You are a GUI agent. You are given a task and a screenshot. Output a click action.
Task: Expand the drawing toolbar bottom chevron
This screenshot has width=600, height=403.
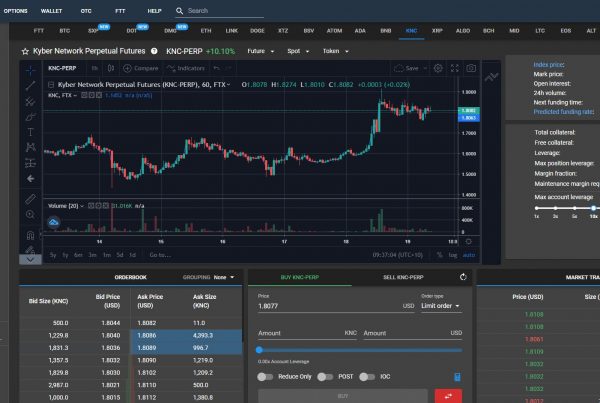(x=30, y=260)
